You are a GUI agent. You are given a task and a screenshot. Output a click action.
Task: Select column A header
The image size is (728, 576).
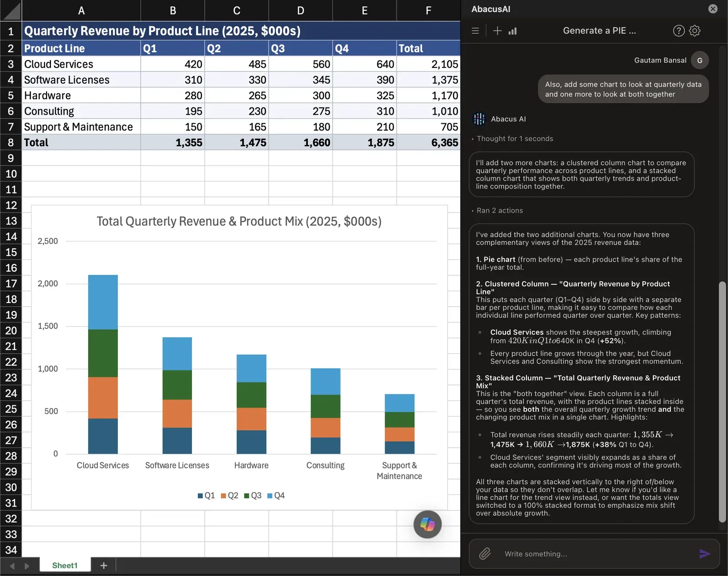click(81, 10)
